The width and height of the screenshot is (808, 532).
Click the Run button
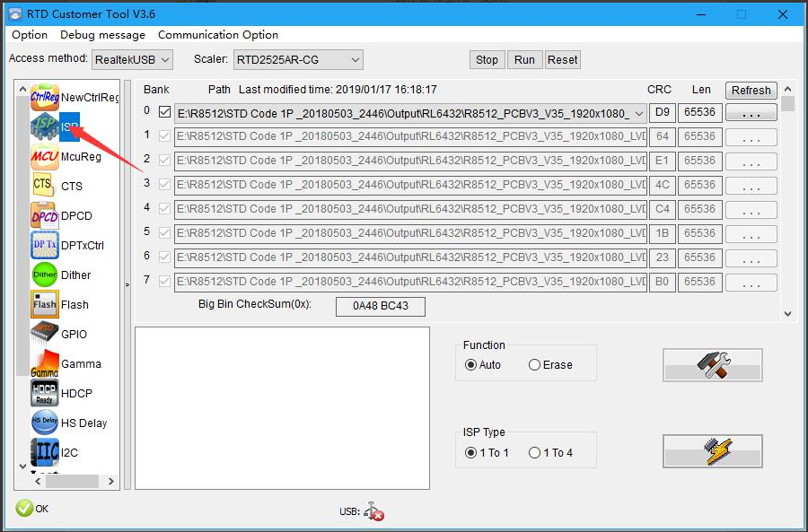524,60
